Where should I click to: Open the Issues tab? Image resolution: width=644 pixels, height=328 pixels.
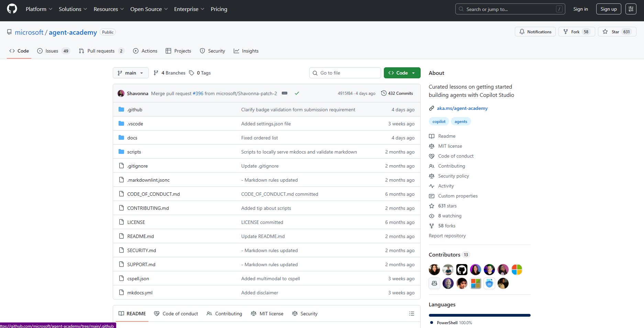[x=53, y=51]
